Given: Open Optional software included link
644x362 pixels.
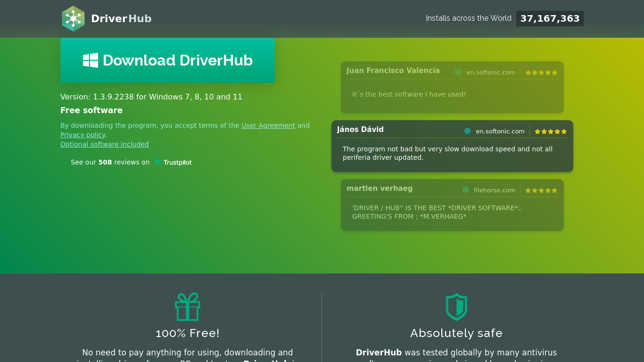Looking at the screenshot, I should [105, 144].
